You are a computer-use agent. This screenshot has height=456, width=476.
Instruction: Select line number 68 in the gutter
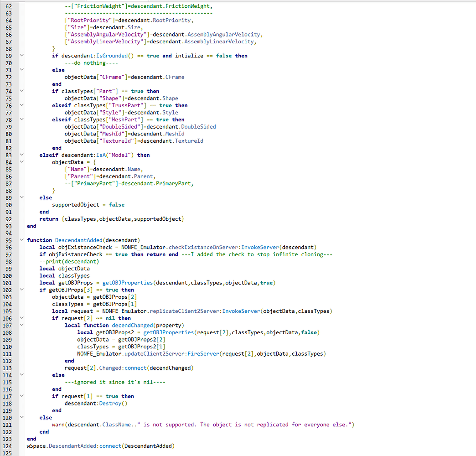(x=9, y=49)
